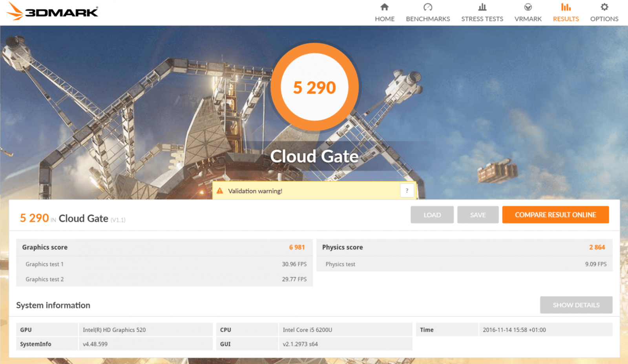
Task: Click the Validation warning! banner text
Action: pos(255,191)
